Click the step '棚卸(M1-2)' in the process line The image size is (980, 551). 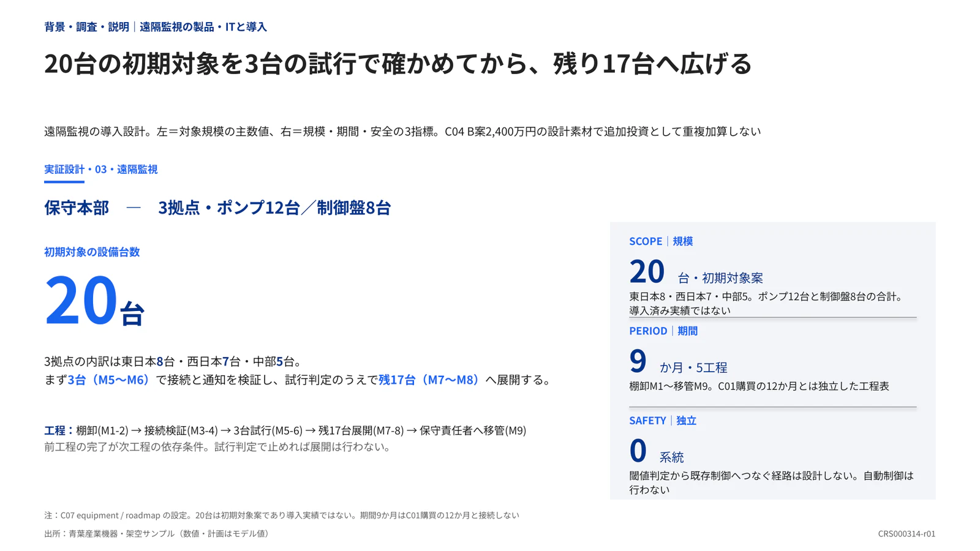102,430
